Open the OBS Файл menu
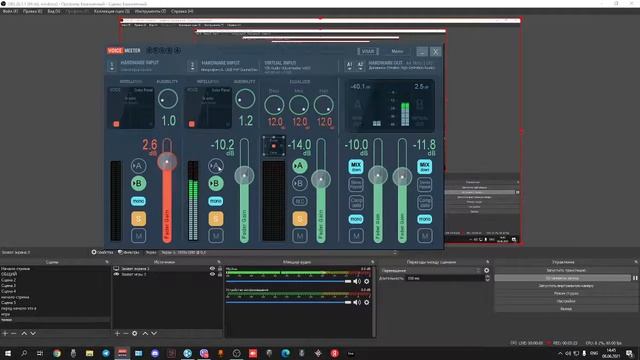The height and width of the screenshot is (360, 640). pyautogui.click(x=10, y=11)
